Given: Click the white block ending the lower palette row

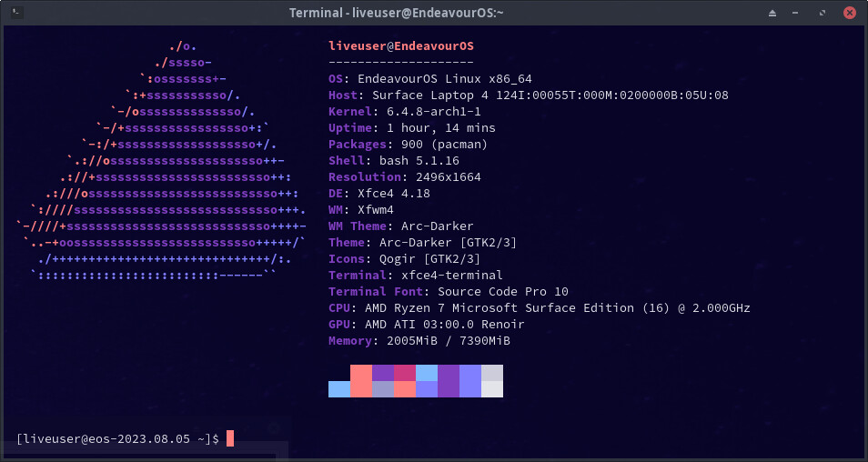Looking at the screenshot, I should pyautogui.click(x=492, y=389).
